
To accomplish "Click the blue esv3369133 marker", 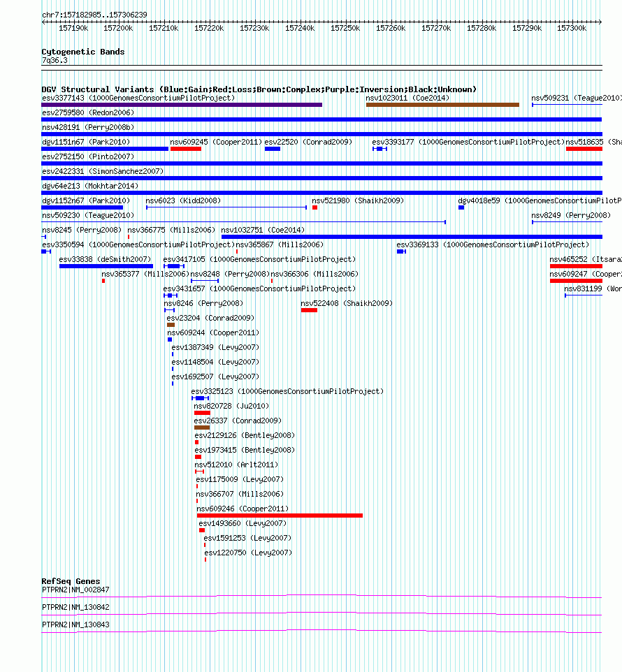I will tap(401, 251).
